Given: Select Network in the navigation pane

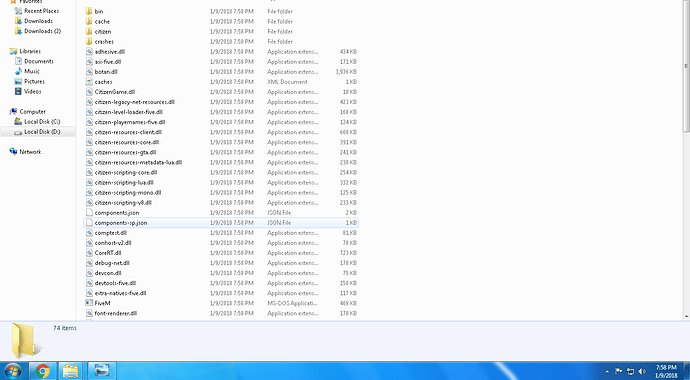Looking at the screenshot, I should click(30, 152).
